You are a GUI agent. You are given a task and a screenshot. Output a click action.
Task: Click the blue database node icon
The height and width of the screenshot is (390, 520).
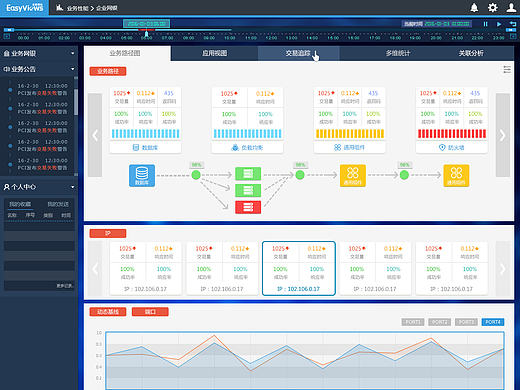(x=142, y=175)
